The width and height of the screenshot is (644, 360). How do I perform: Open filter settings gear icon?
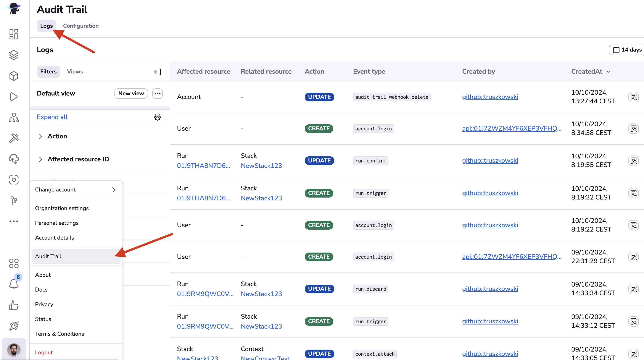click(x=157, y=117)
